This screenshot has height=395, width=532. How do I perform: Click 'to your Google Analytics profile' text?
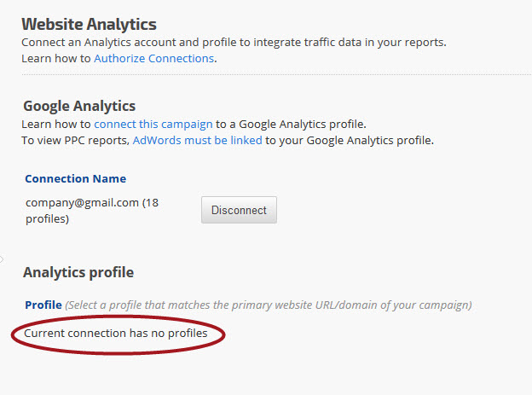pos(350,140)
